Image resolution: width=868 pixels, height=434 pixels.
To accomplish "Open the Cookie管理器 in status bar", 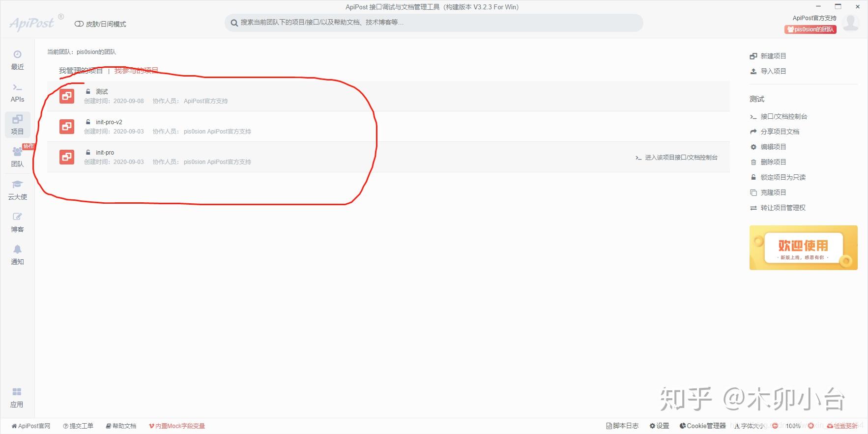I will 702,426.
